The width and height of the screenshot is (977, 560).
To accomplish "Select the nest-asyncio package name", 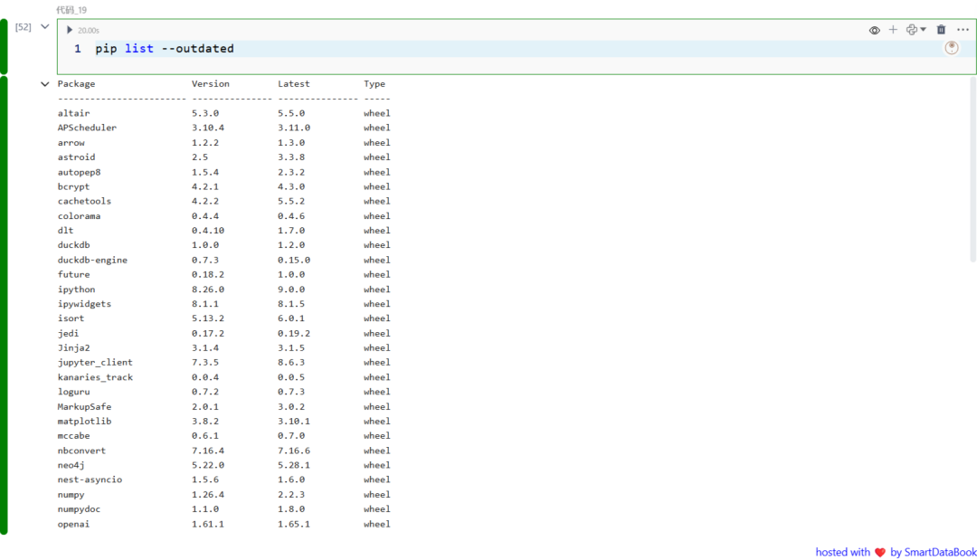I will point(90,479).
